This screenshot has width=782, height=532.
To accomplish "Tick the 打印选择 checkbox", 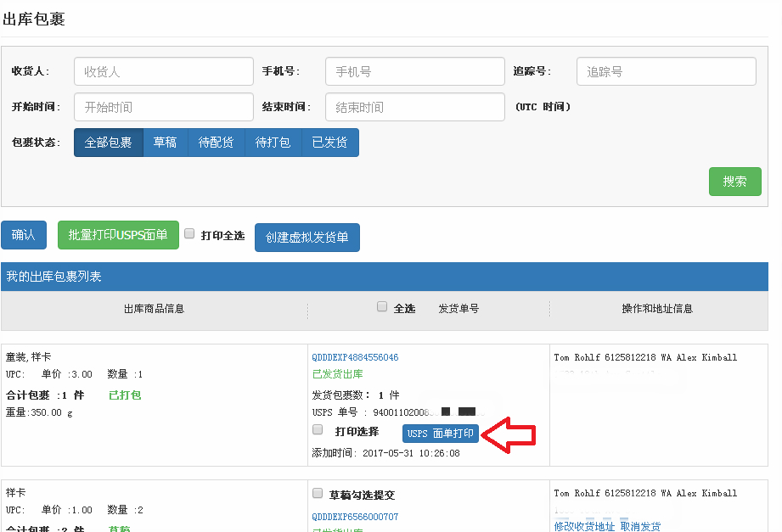I will pos(318,430).
